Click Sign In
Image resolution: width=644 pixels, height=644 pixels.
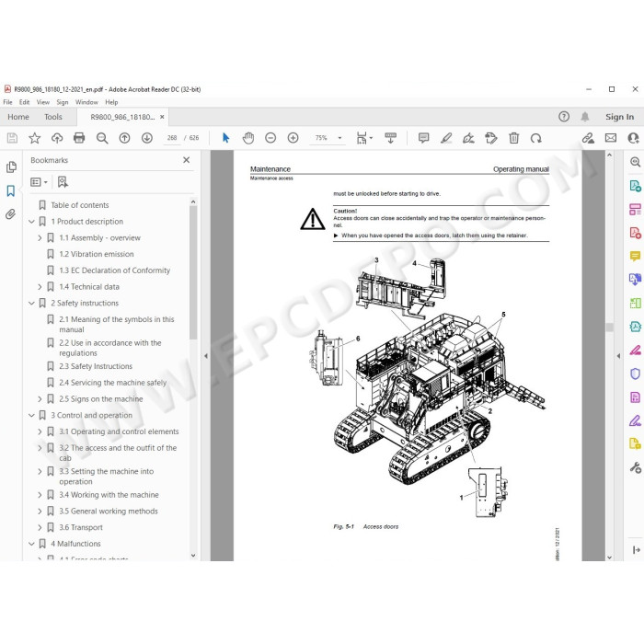pos(619,117)
